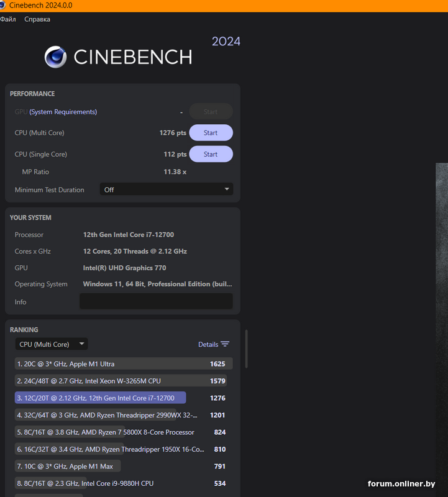This screenshot has width=448, height=497.
Task: Click the ranking panel vertical scrollbar
Action: coord(247,348)
